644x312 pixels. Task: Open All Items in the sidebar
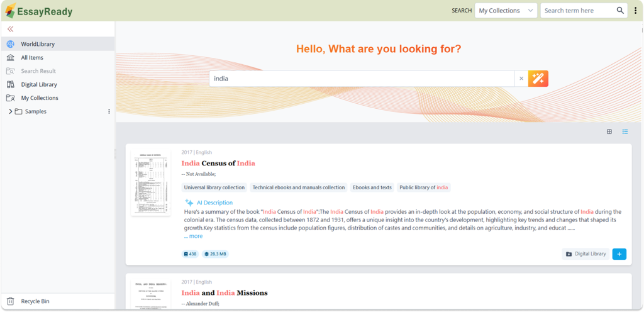[x=58, y=57]
